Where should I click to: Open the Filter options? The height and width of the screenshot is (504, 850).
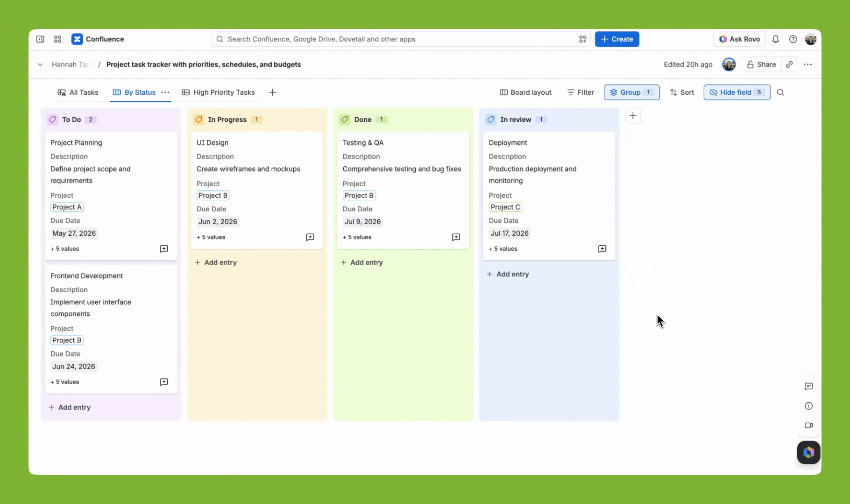tap(581, 92)
